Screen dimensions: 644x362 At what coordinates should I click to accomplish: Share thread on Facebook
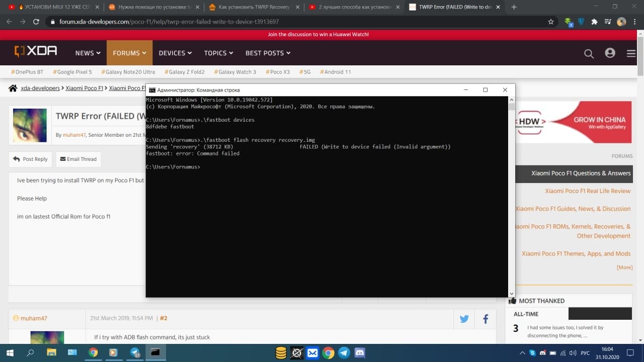coord(486,319)
